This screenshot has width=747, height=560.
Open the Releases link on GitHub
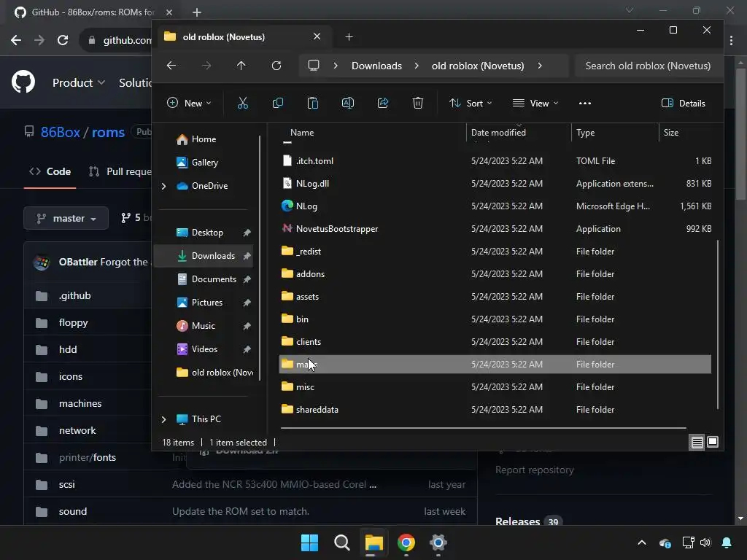tap(517, 521)
